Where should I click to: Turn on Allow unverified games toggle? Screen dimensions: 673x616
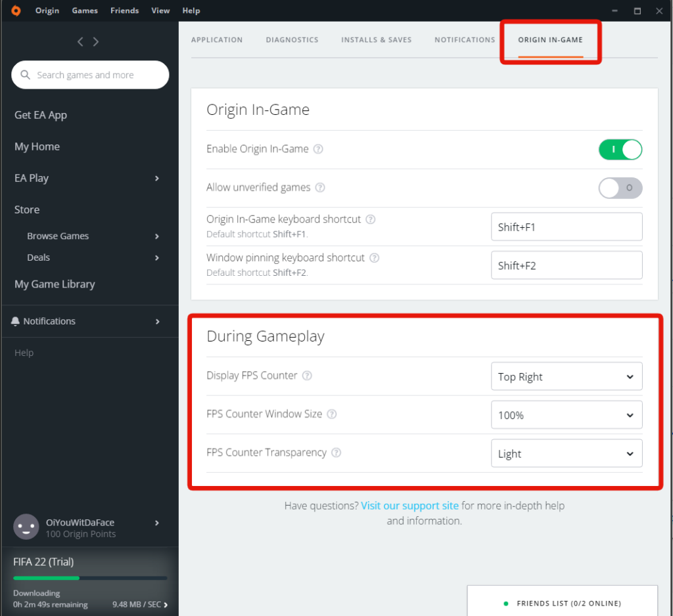point(620,188)
